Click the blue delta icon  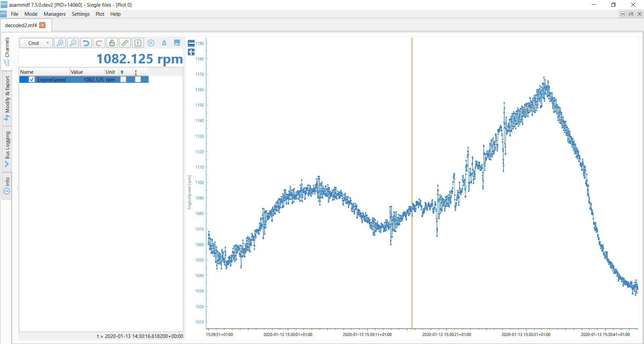click(164, 43)
